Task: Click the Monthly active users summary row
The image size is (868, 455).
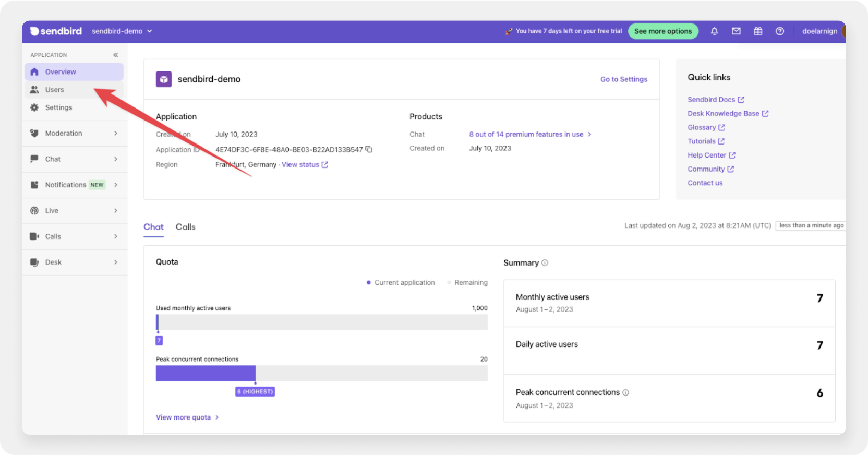Action: click(669, 303)
